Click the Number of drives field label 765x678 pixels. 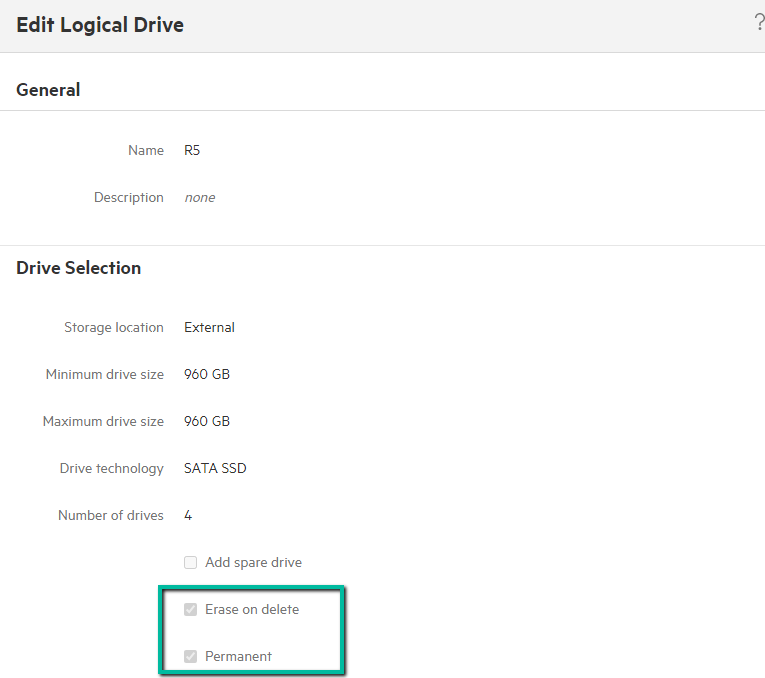(111, 516)
